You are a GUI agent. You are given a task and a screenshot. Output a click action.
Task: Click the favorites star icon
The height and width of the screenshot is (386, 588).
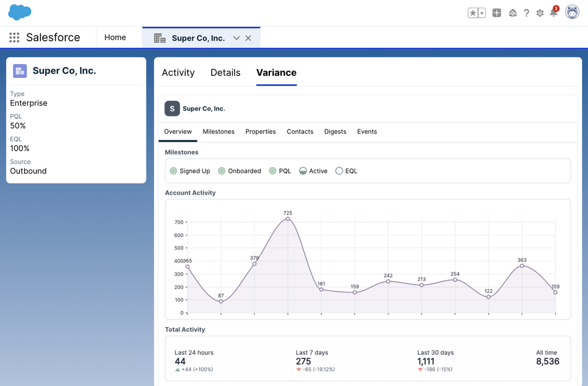(x=473, y=13)
